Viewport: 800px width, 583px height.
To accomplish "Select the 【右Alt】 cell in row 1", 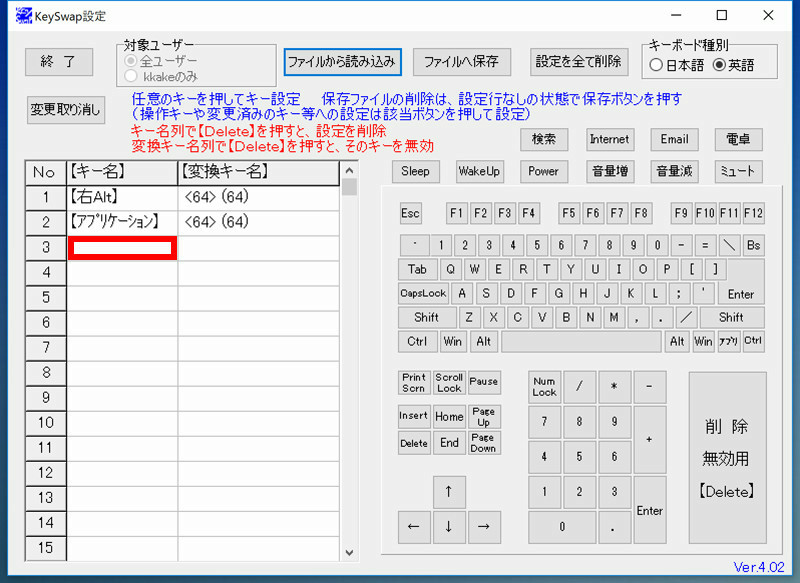I will tap(122, 197).
